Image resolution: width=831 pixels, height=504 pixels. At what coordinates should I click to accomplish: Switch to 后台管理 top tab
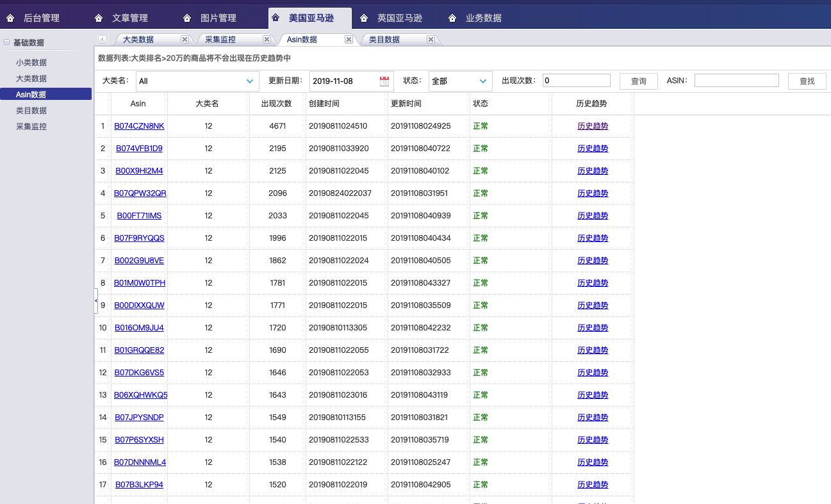[x=42, y=18]
